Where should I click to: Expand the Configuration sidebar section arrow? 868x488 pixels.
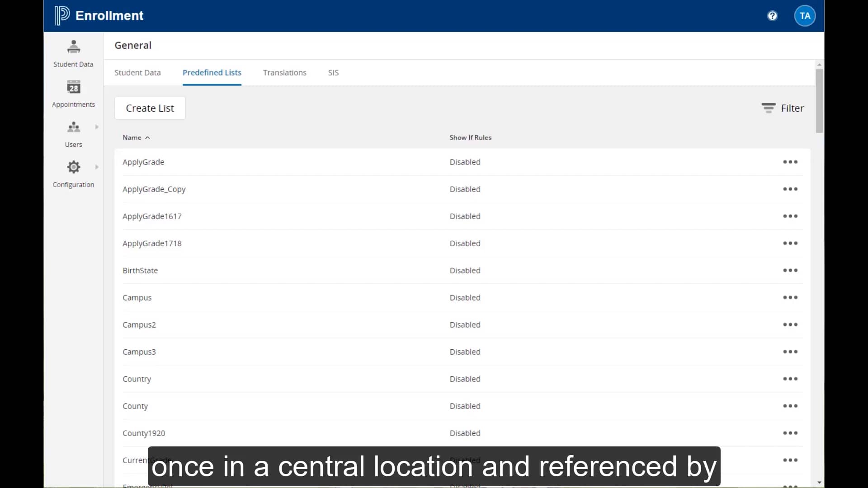click(x=96, y=167)
